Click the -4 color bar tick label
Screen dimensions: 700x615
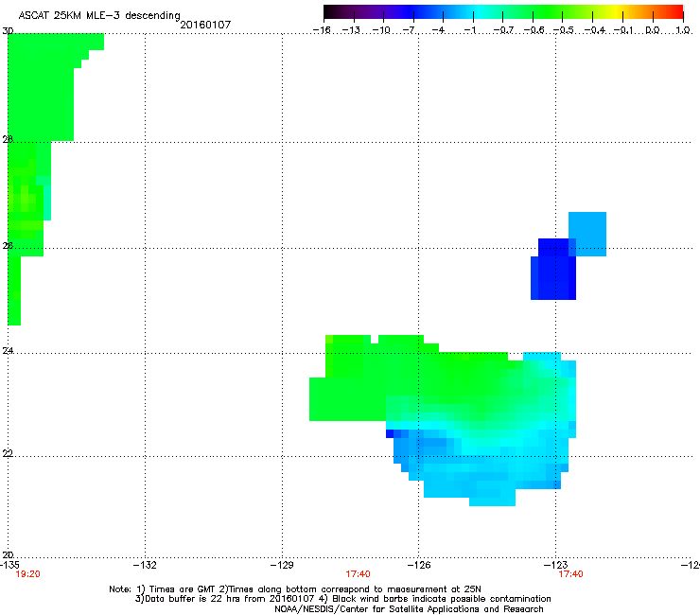439,30
